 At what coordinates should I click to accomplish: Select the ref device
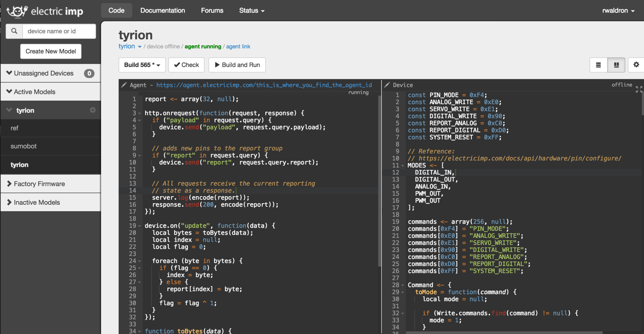[50, 128]
